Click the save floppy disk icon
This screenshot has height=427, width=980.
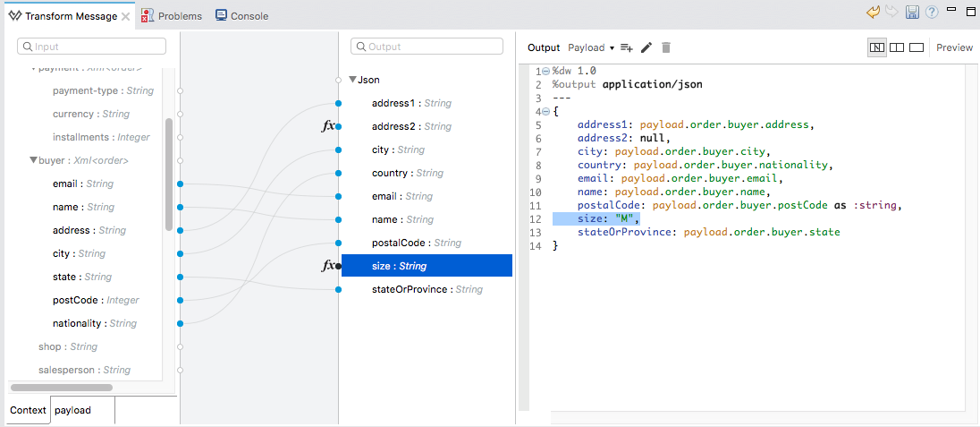click(x=912, y=13)
